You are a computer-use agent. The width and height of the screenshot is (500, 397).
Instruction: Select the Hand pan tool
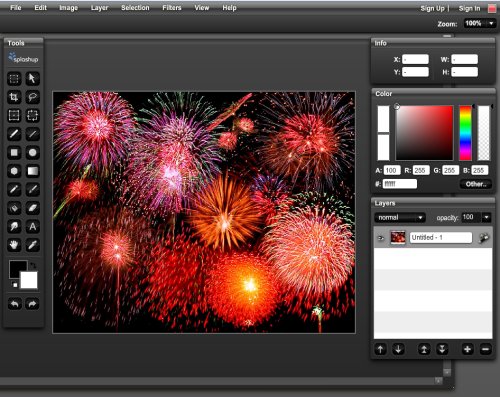pyautogui.click(x=14, y=245)
